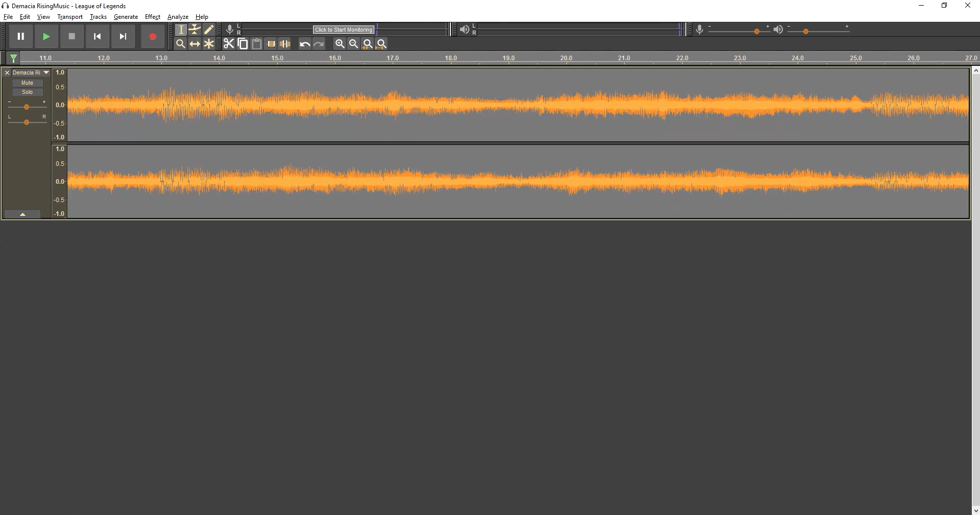Image resolution: width=980 pixels, height=515 pixels.
Task: Click the Trim Audio icon
Action: (x=271, y=44)
